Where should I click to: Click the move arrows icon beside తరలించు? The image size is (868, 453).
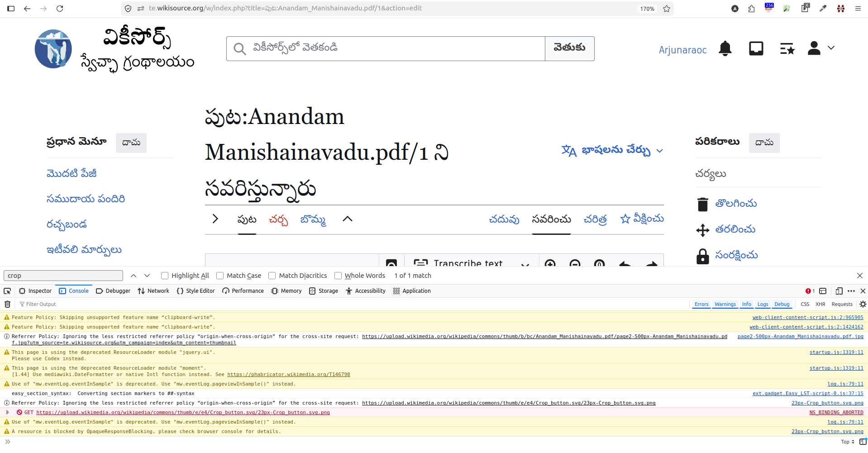703,230
